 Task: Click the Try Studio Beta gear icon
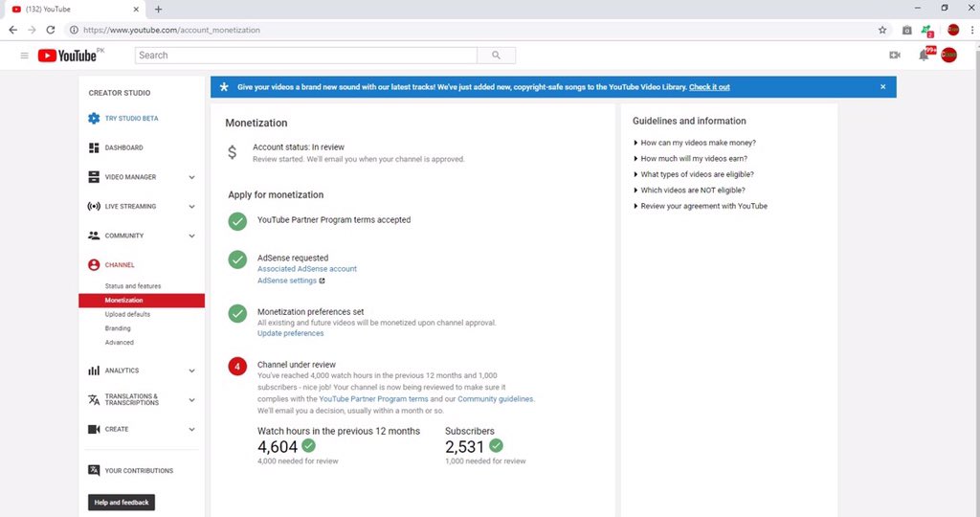coord(94,118)
